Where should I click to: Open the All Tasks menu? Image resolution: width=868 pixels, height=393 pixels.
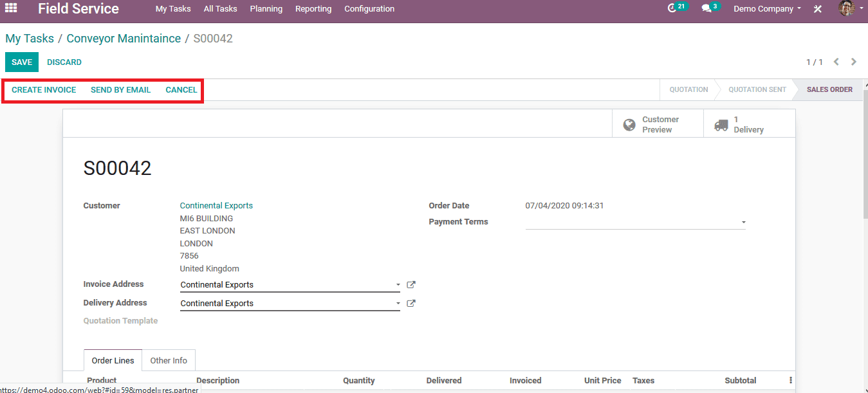coord(221,9)
